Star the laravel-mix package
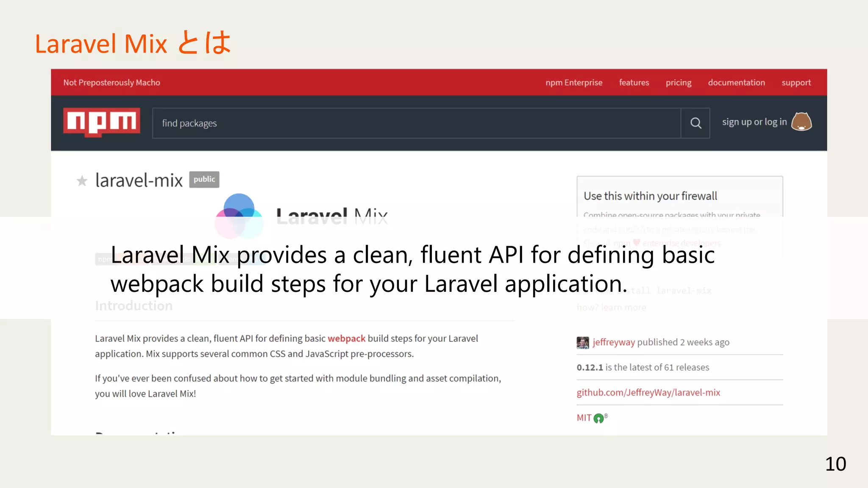 coord(82,181)
